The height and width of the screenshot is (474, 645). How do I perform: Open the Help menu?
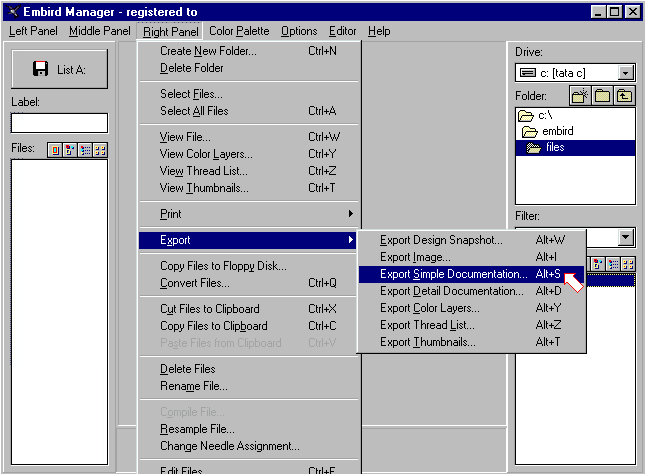coord(379,31)
